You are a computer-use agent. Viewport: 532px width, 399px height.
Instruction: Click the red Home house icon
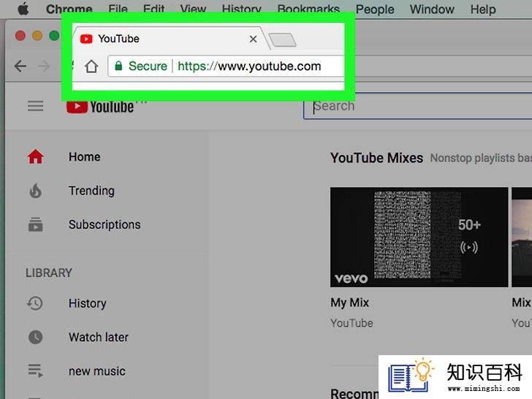pyautogui.click(x=35, y=156)
